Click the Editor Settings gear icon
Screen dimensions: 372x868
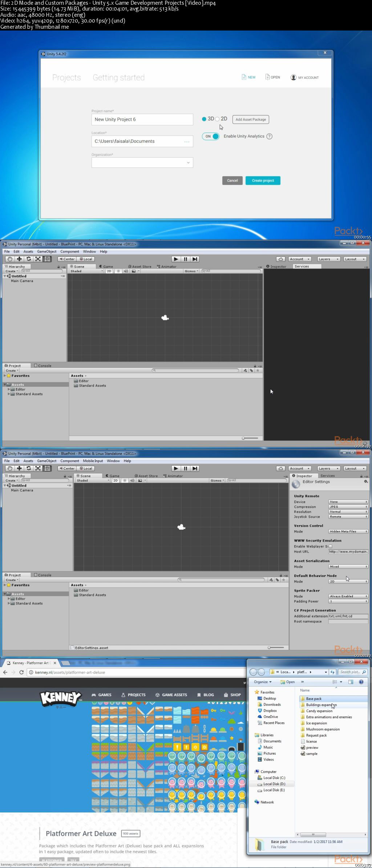pos(366,482)
